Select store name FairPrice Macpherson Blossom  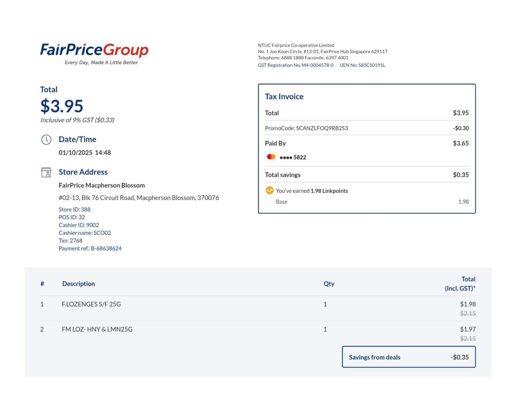pyautogui.click(x=102, y=185)
